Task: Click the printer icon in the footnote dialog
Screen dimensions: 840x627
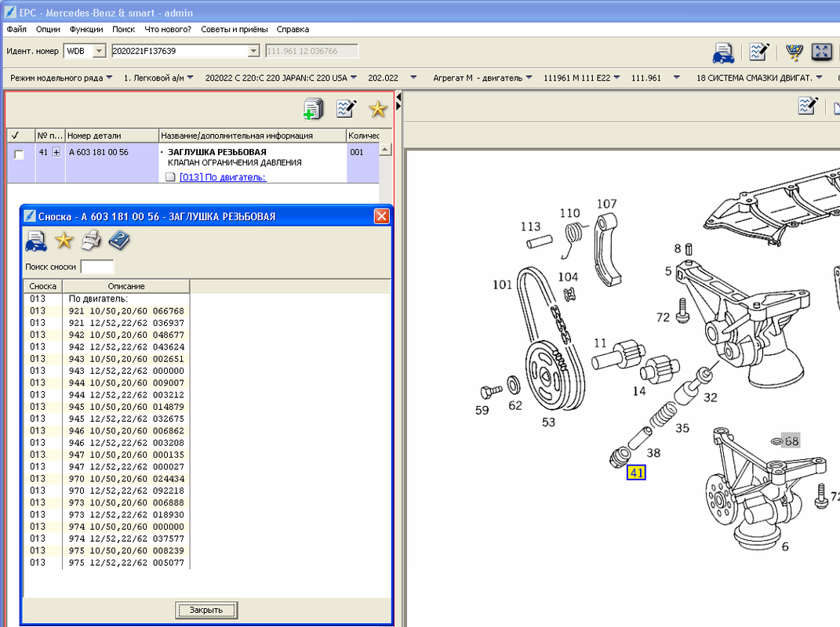Action: click(x=92, y=240)
